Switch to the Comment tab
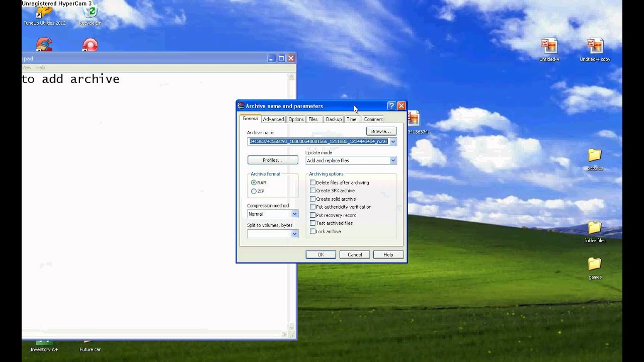The image size is (644, 362). click(x=373, y=119)
